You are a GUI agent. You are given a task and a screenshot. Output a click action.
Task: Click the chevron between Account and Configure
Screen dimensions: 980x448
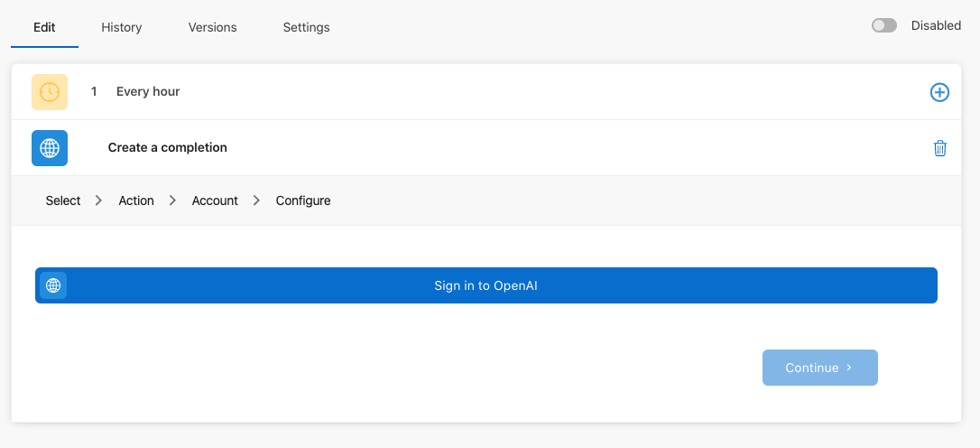coord(256,201)
